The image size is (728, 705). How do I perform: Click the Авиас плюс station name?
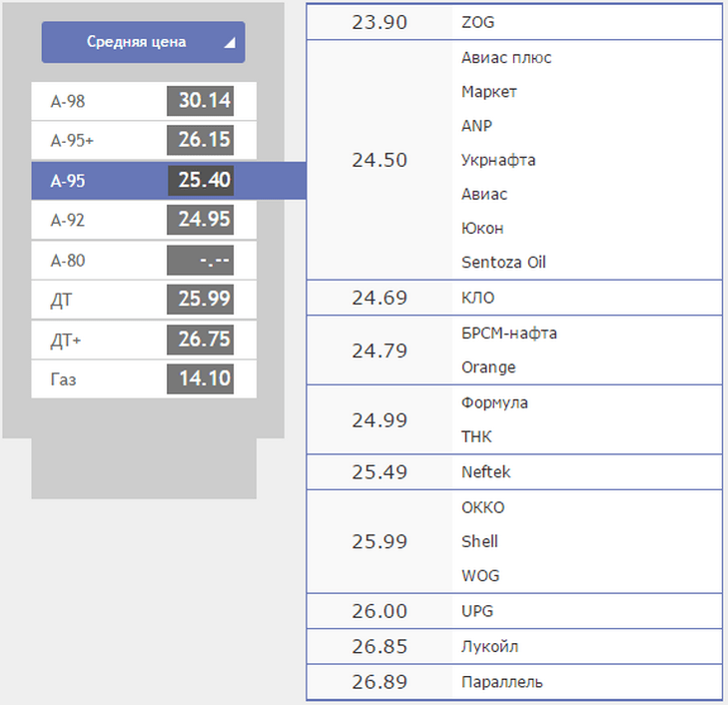pyautogui.click(x=506, y=58)
